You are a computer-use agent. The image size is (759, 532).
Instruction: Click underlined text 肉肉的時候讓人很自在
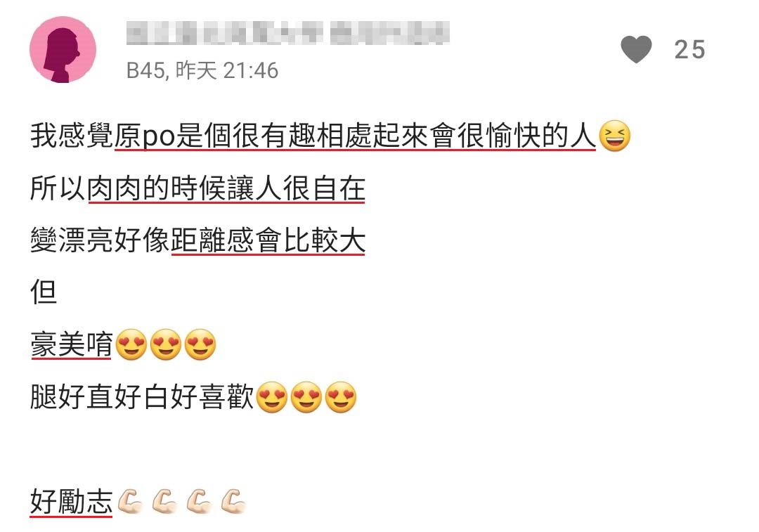point(226,188)
